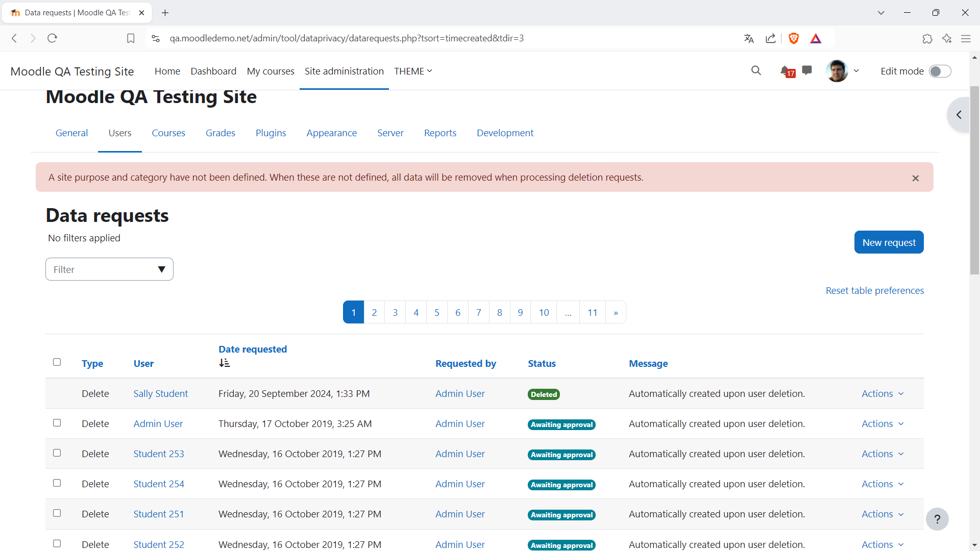Image resolution: width=980 pixels, height=551 pixels.
Task: Click Moodle QA Testing Site brand link
Action: click(x=72, y=71)
